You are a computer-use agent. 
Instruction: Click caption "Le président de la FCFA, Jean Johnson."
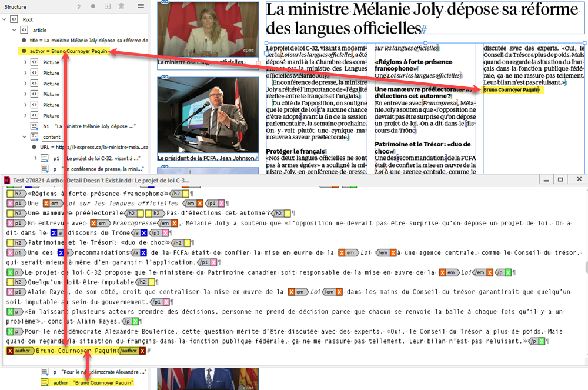[207, 158]
